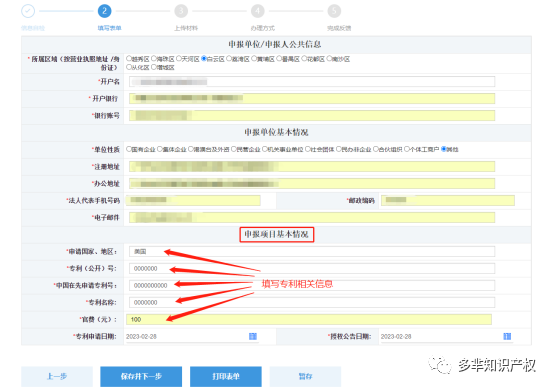Click the 中国在先申请专利号 input field

click(x=312, y=285)
